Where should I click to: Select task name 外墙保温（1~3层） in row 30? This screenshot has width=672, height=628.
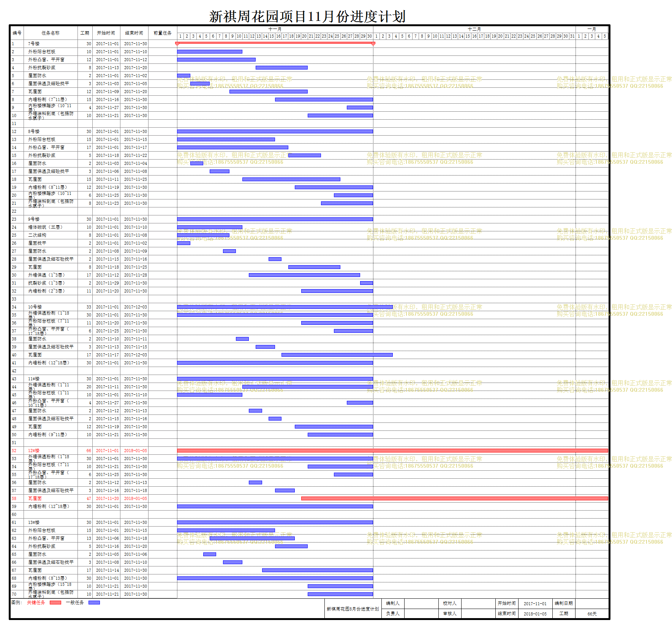click(x=46, y=275)
